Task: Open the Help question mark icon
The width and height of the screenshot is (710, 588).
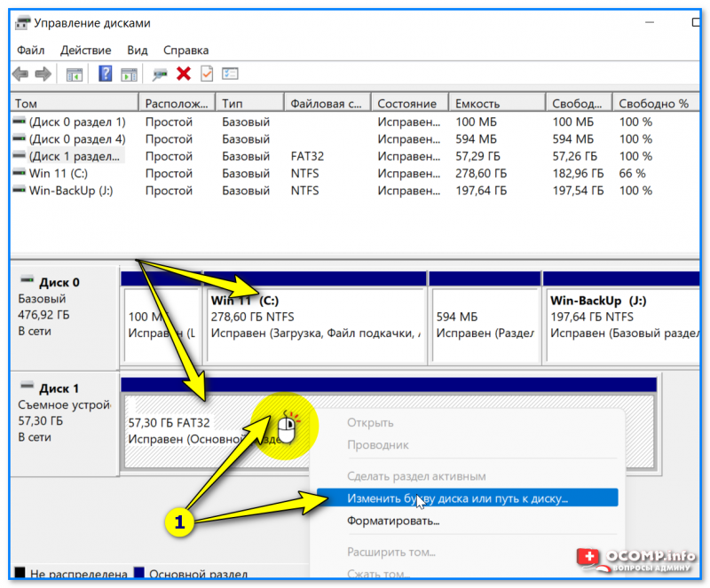Action: point(105,74)
